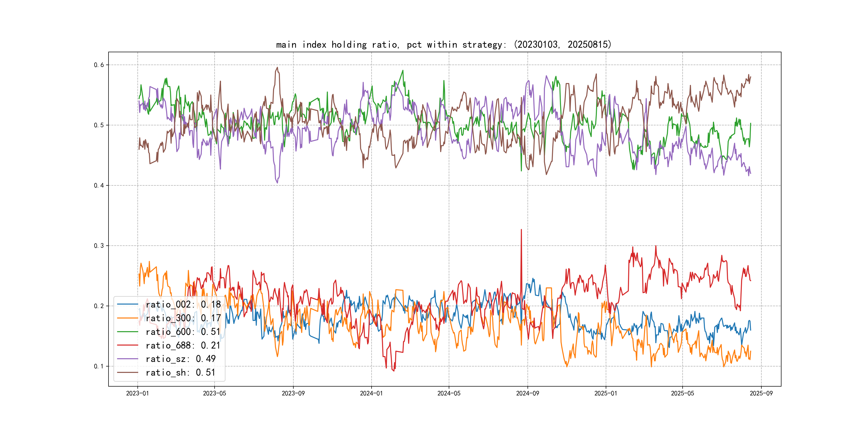Click the 2023-01 x-axis tick label
This screenshot has width=868, height=434.
pos(137,393)
